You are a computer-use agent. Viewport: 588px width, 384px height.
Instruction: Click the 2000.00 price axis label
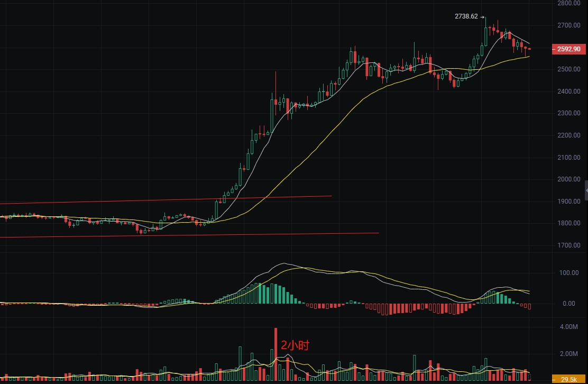569,179
